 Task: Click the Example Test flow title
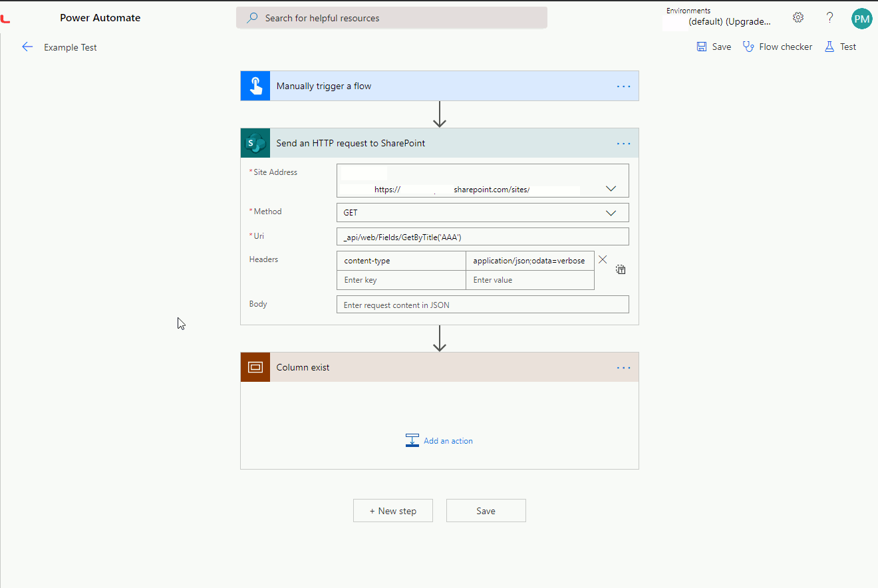point(71,47)
